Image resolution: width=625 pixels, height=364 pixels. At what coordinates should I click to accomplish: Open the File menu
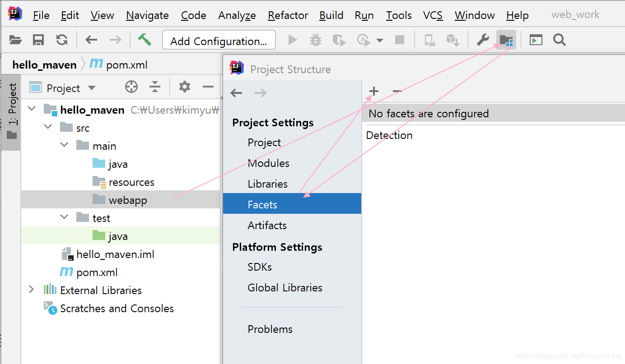[x=41, y=15]
